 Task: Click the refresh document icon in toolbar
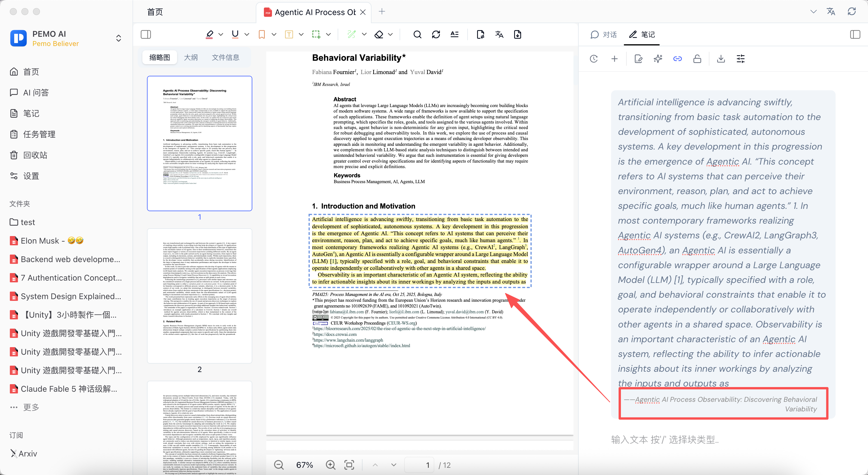point(436,34)
